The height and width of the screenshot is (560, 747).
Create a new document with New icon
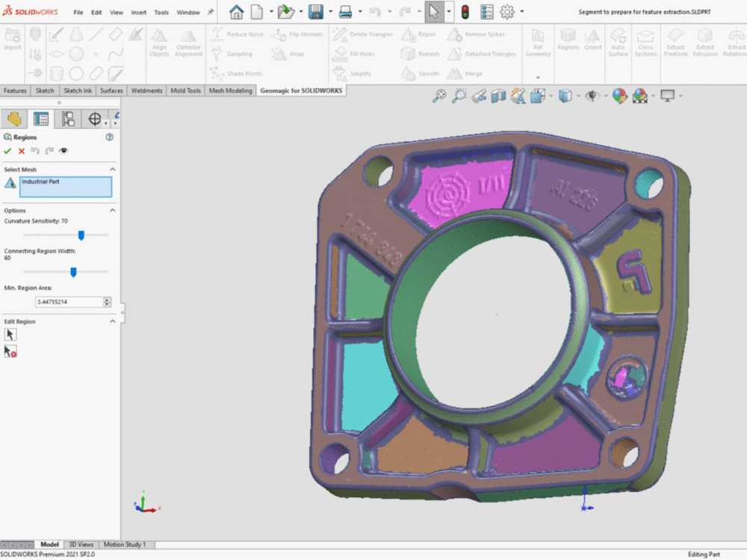(257, 12)
